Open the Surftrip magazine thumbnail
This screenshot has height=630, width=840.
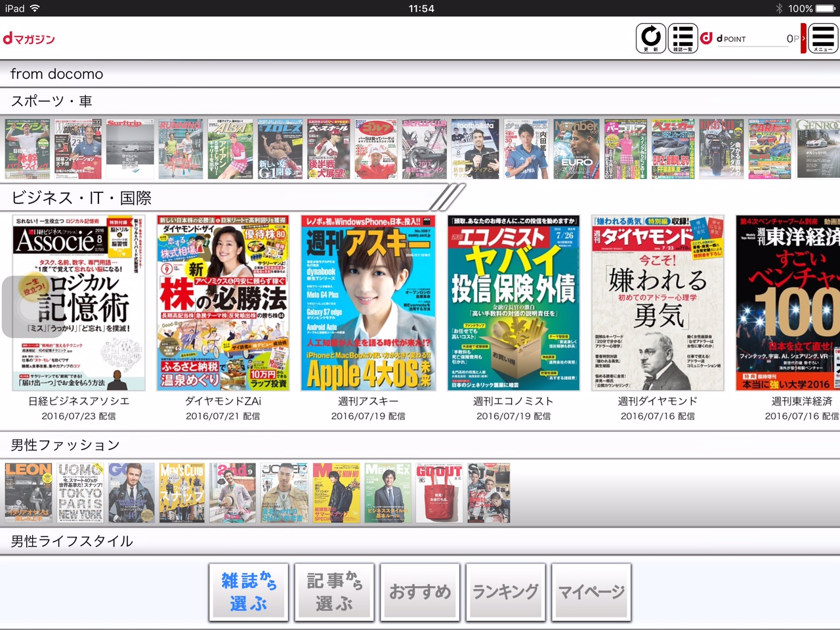[130, 149]
